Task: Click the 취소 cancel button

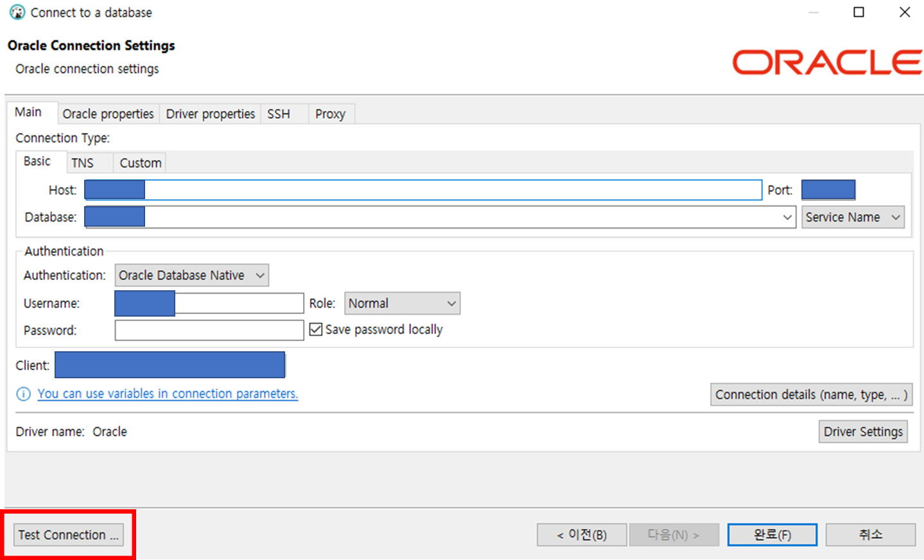Action: click(x=871, y=535)
